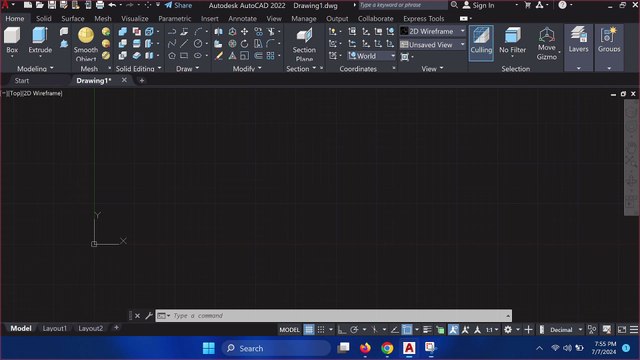Click the Section Plane tool
640x360 pixels.
coord(304,44)
